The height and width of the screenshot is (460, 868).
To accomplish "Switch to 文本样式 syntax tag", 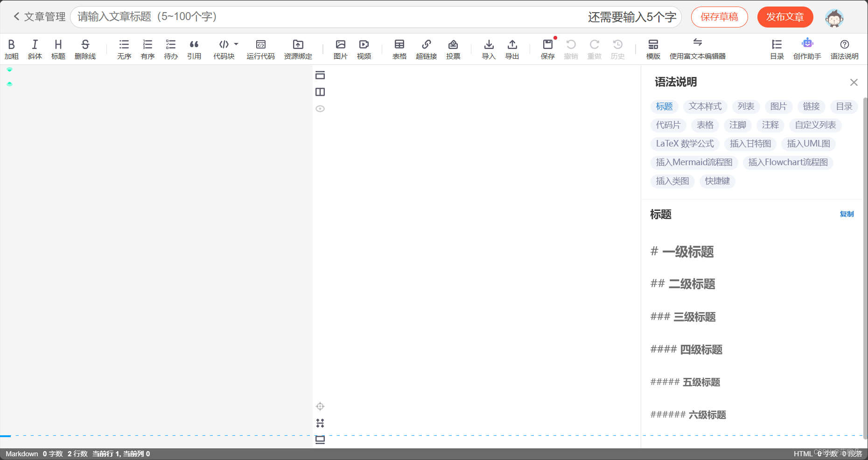I will 705,106.
